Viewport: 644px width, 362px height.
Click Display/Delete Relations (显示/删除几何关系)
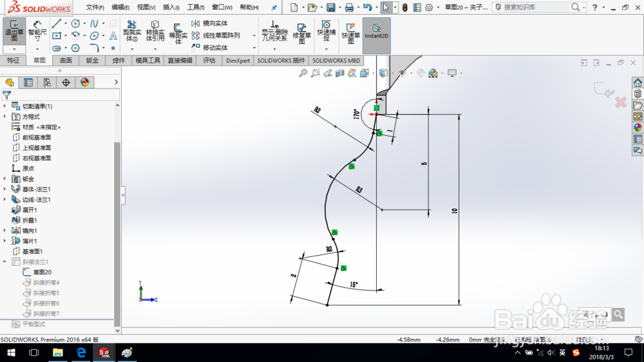click(274, 31)
